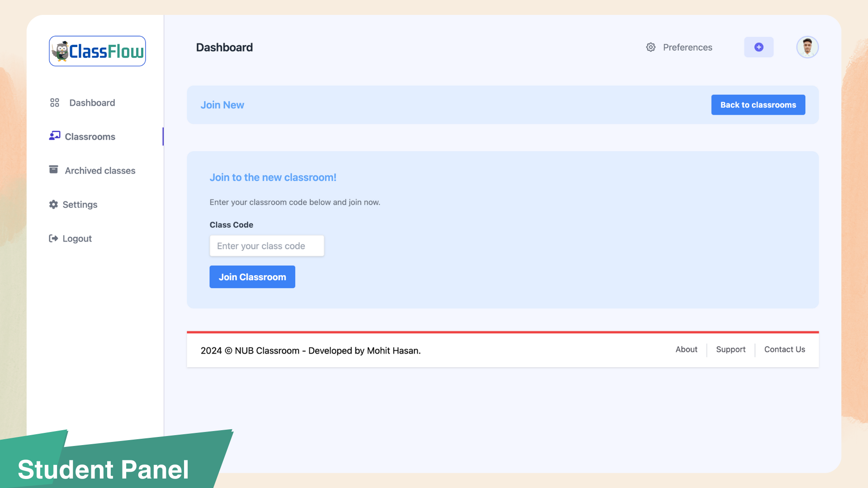Image resolution: width=868 pixels, height=488 pixels.
Task: Click the Join Classroom button
Action: pos(252,277)
